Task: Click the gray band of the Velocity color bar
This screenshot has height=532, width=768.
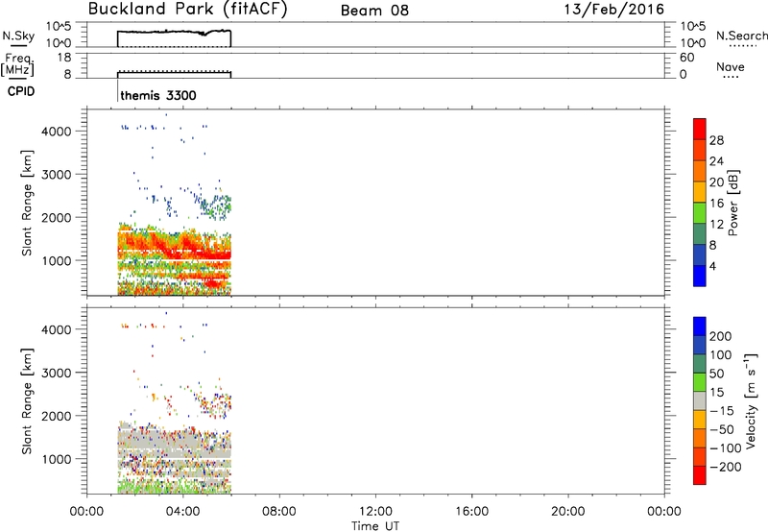Action: point(700,400)
